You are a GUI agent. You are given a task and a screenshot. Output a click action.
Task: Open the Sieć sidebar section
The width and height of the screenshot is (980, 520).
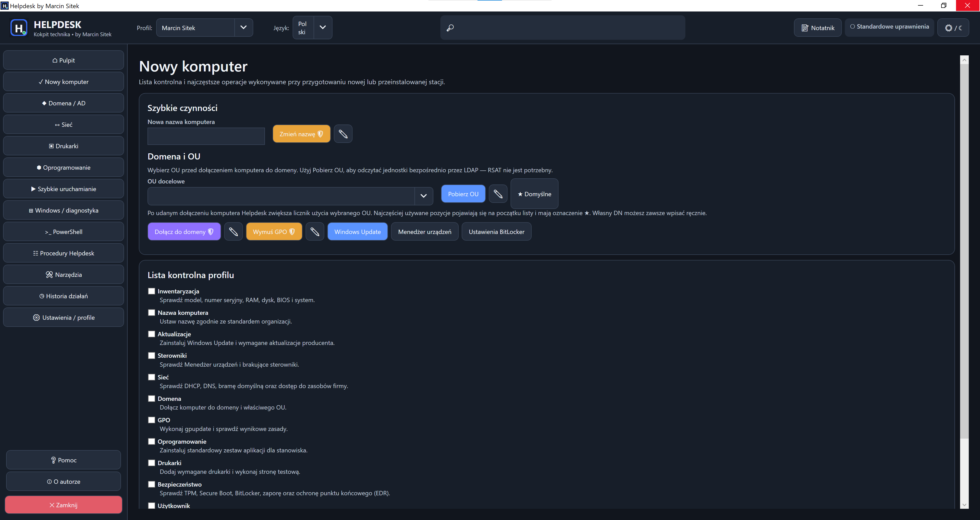[x=64, y=125]
